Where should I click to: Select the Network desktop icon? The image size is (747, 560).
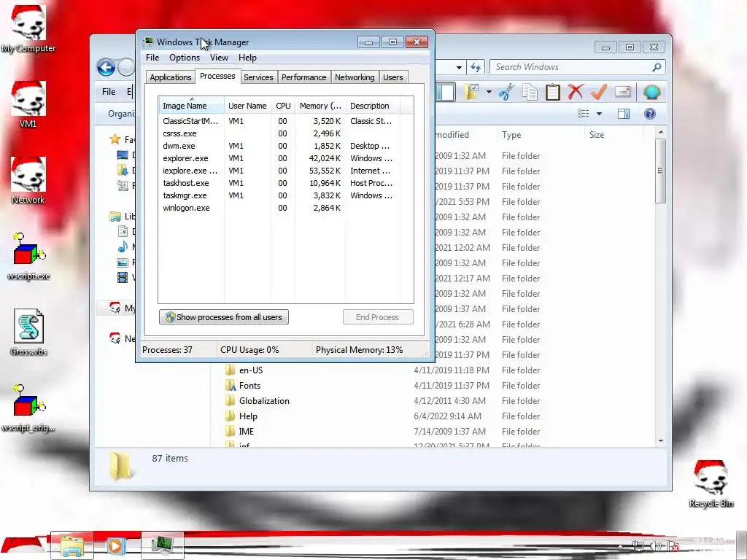tap(28, 180)
